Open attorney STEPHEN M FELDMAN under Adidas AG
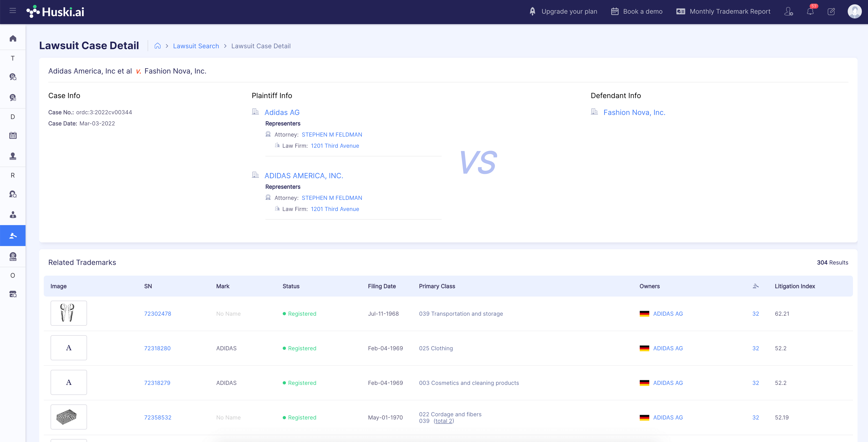Screen dimensions: 868x442 (x=331, y=135)
